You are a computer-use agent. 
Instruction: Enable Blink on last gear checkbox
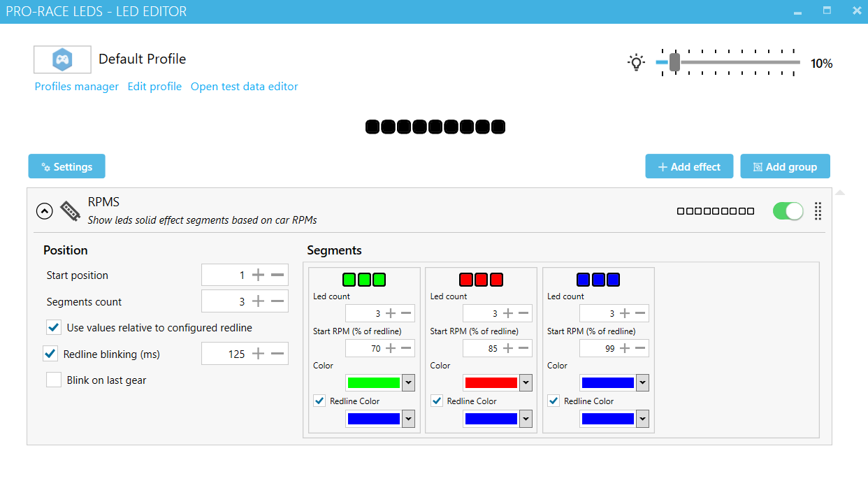(x=54, y=380)
